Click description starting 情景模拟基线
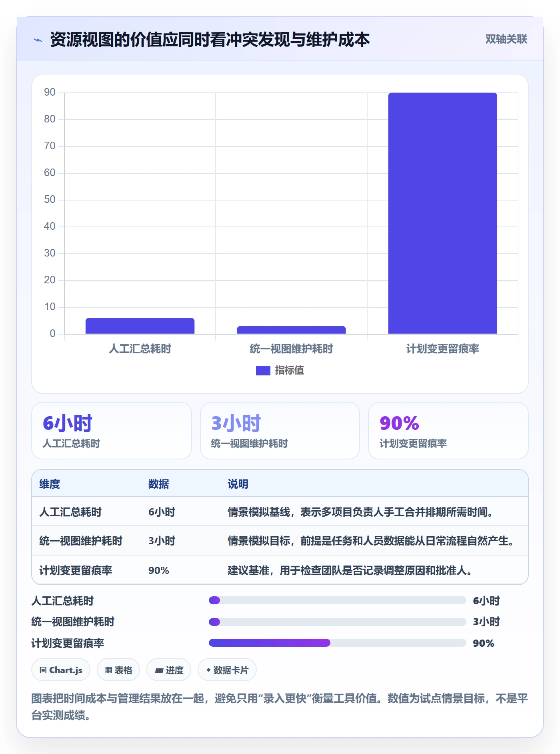 [360, 512]
